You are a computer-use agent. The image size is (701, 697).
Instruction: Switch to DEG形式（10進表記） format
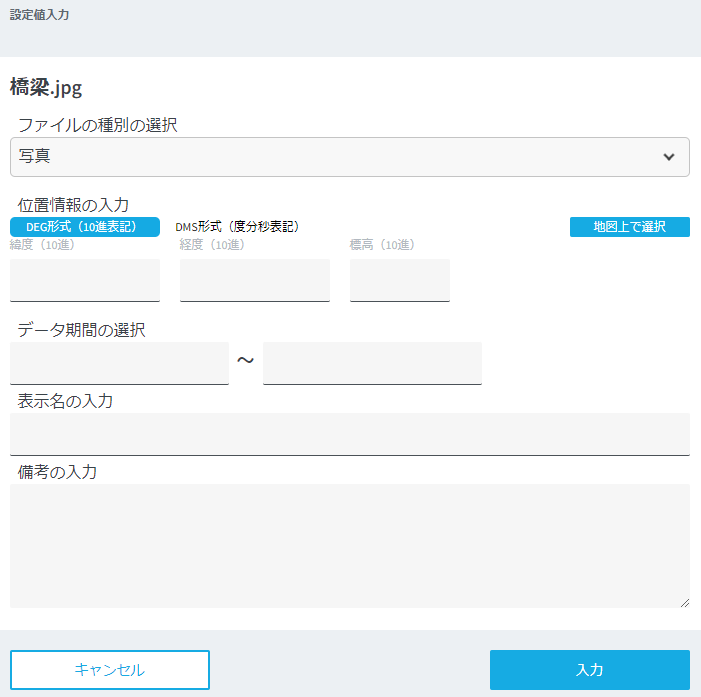click(x=85, y=227)
